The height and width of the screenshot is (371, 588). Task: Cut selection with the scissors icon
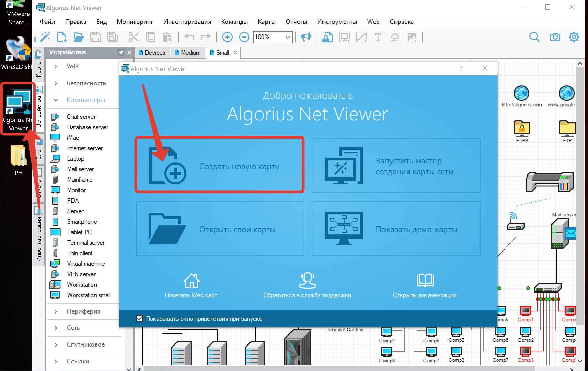133,37
